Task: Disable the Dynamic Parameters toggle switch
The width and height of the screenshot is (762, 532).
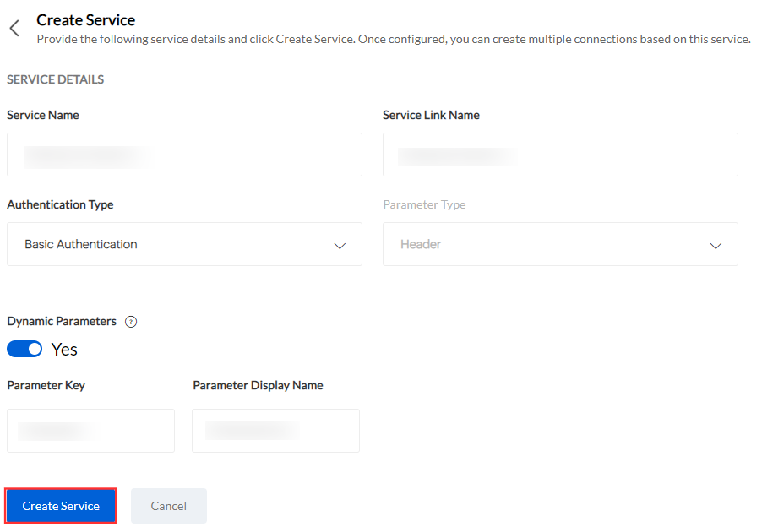Action: coord(24,349)
